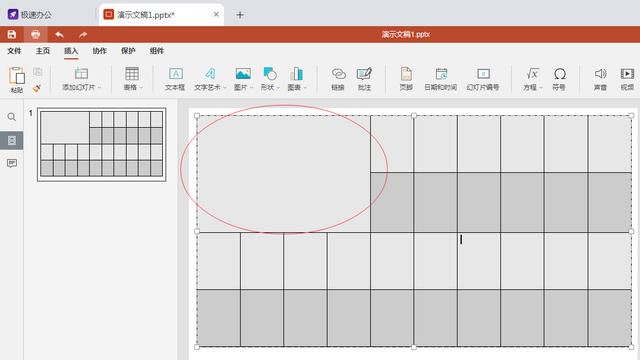Viewport: 640px width, 360px height.
Task: Insert a text box (文本框)
Action: [176, 79]
